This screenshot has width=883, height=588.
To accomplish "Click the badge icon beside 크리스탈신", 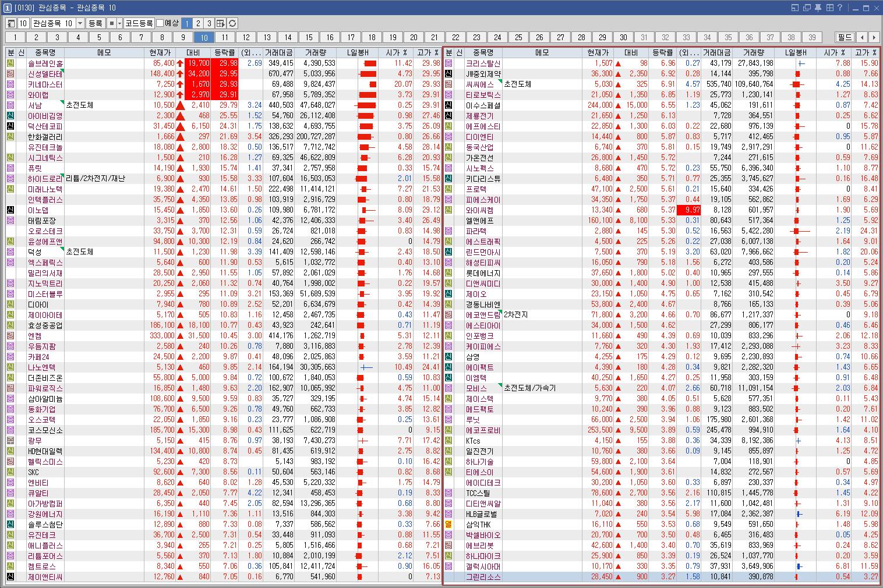I will pos(448,63).
